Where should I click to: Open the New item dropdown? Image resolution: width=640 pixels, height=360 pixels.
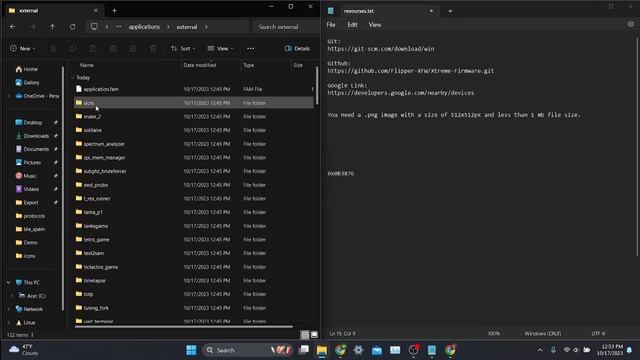tap(23, 49)
